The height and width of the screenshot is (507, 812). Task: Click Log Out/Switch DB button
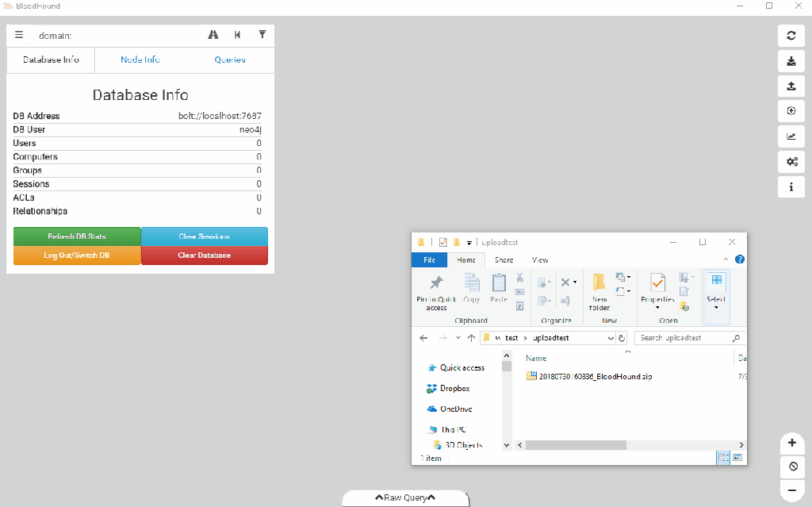tap(77, 255)
